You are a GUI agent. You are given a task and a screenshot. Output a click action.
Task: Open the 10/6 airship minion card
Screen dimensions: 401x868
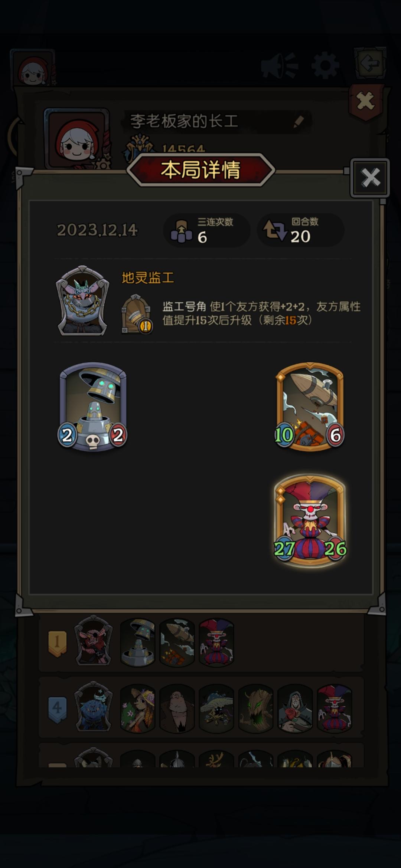pos(309,407)
